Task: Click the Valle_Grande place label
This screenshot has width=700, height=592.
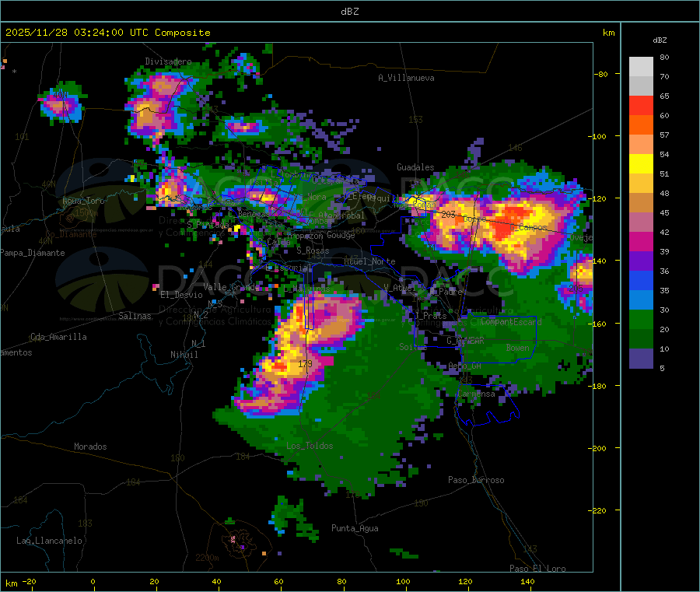Action: (x=231, y=287)
